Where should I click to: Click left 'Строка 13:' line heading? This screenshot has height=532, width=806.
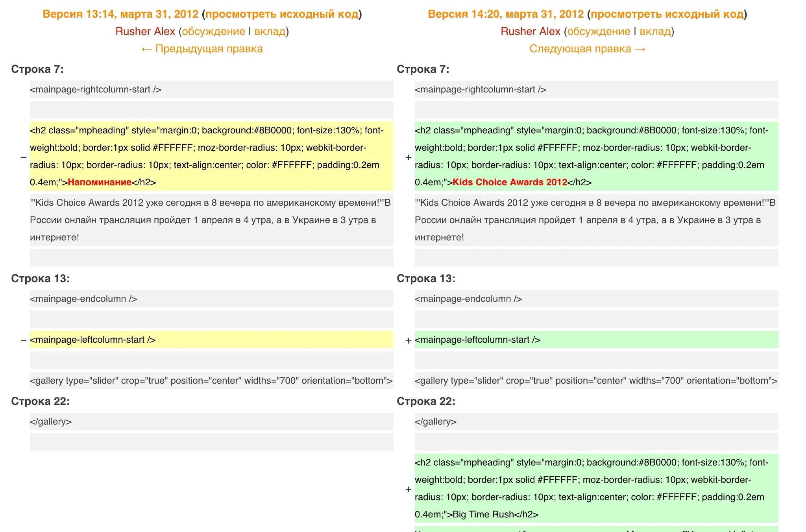40,279
